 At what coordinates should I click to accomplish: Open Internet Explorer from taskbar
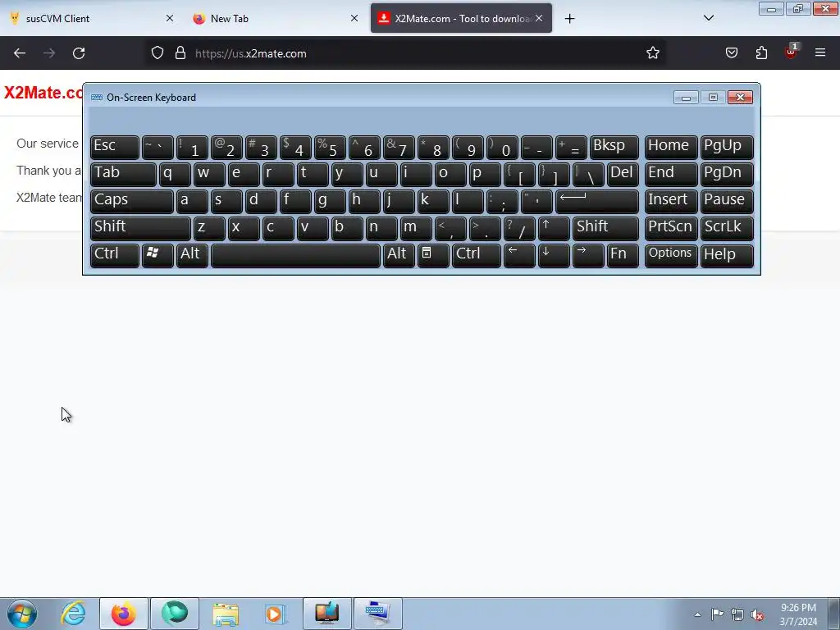click(x=73, y=614)
